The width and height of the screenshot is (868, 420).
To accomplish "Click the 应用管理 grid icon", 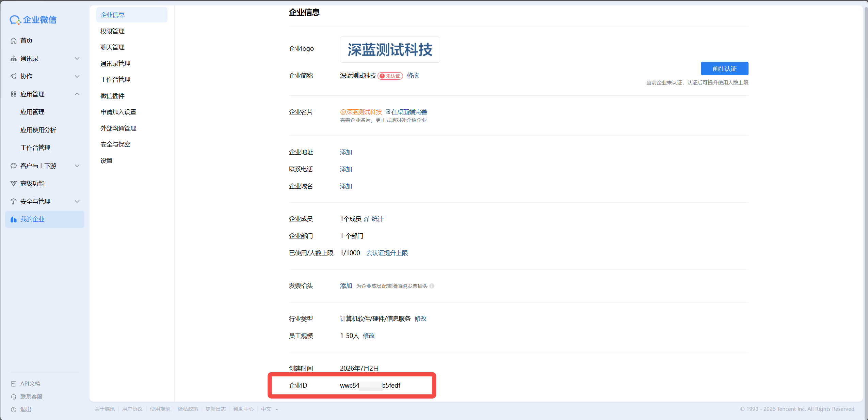I will (x=14, y=94).
